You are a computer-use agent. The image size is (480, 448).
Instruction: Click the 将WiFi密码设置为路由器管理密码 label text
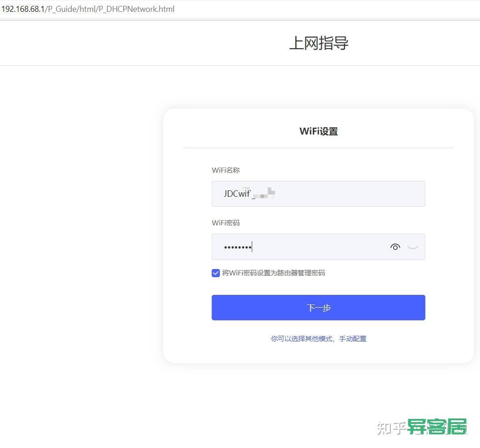[x=273, y=273]
